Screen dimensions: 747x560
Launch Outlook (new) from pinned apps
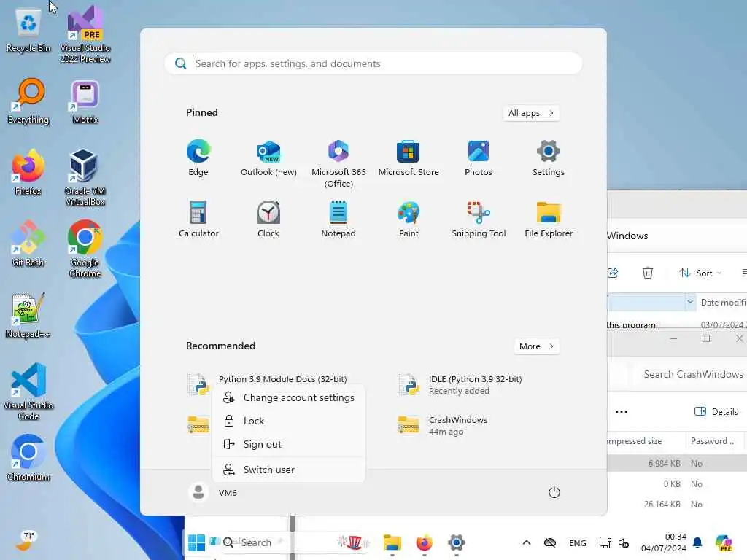(x=268, y=157)
